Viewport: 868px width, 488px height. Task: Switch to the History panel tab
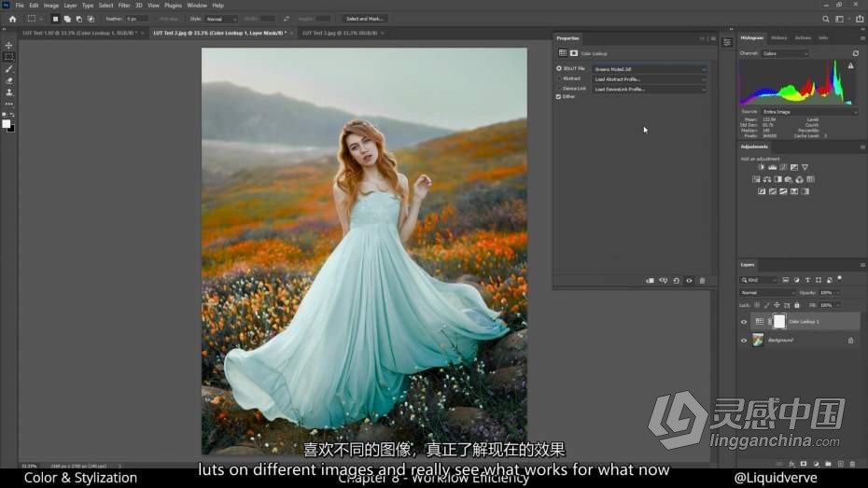click(779, 38)
